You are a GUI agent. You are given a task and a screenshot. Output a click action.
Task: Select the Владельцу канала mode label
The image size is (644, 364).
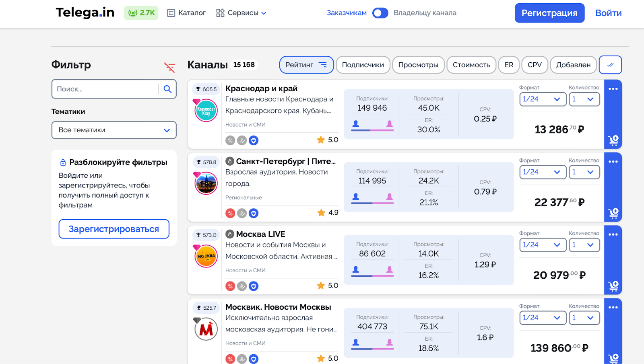[425, 13]
